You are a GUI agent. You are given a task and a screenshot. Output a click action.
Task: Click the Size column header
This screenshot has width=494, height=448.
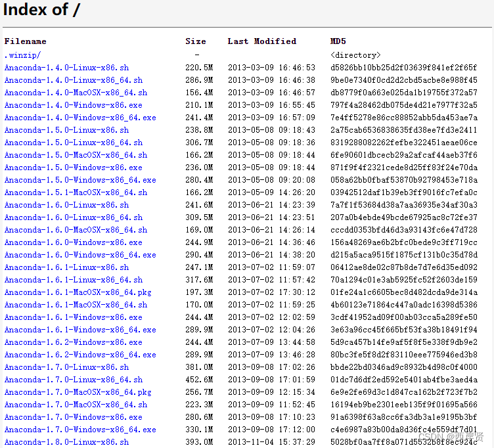coord(196,41)
